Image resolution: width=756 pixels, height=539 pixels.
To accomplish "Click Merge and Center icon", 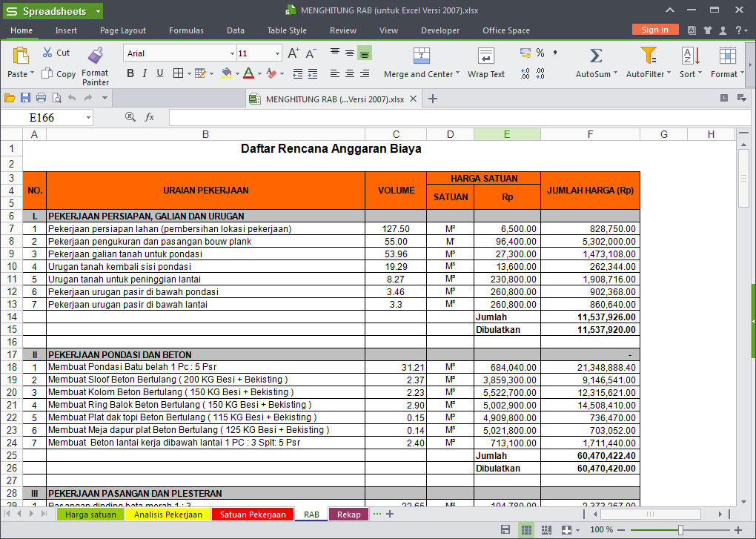I will [422, 56].
